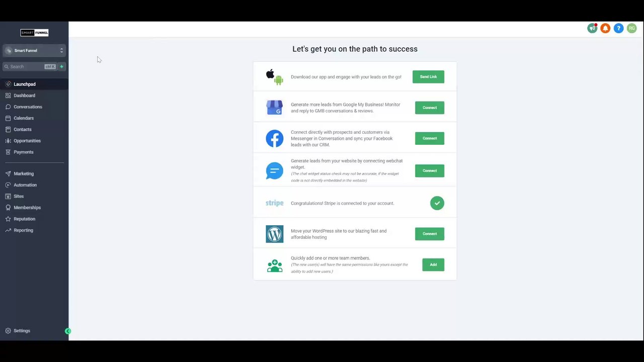Click the sidebar Search field
Image resolution: width=644 pixels, height=362 pixels.
point(30,66)
